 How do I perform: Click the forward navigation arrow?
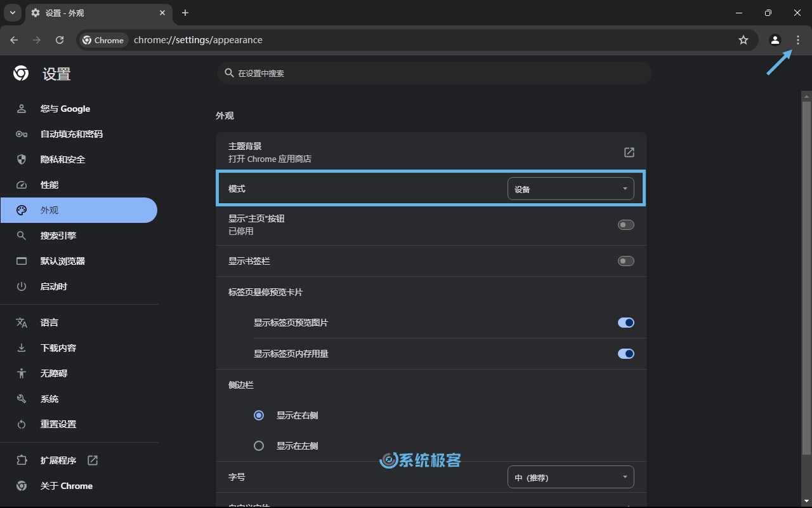point(37,40)
